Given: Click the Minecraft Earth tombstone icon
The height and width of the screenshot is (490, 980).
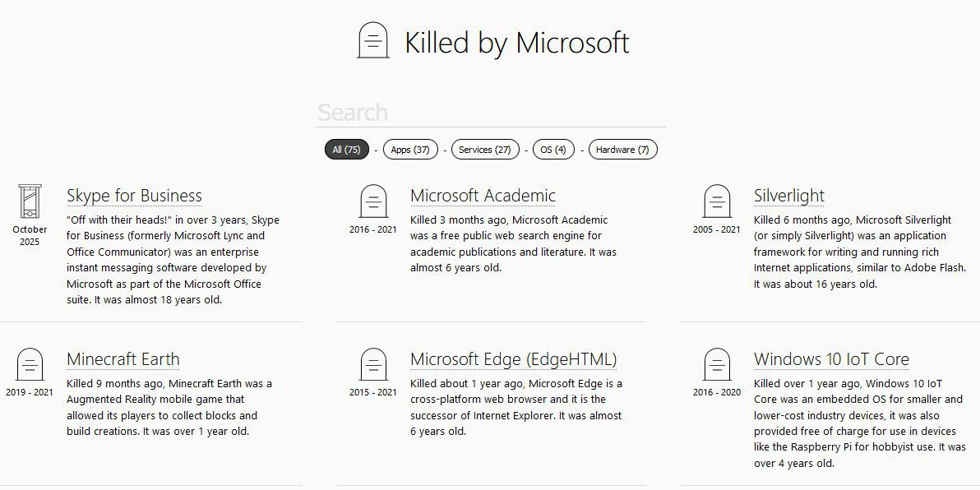Looking at the screenshot, I should (x=30, y=365).
